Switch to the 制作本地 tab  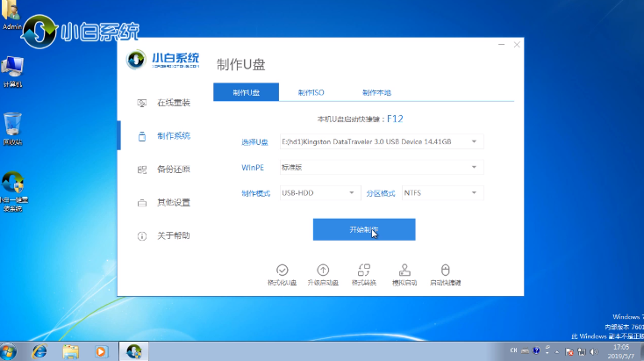tap(376, 92)
